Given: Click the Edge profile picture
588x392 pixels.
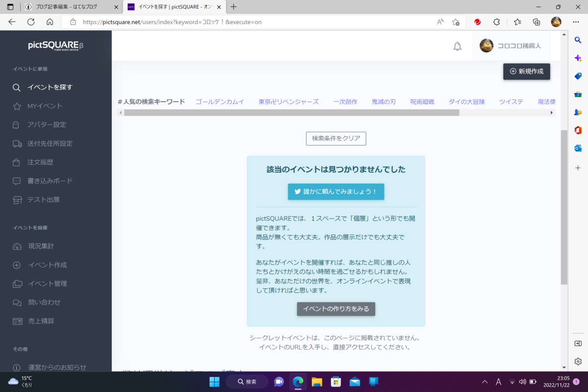Looking at the screenshot, I should [556, 22].
